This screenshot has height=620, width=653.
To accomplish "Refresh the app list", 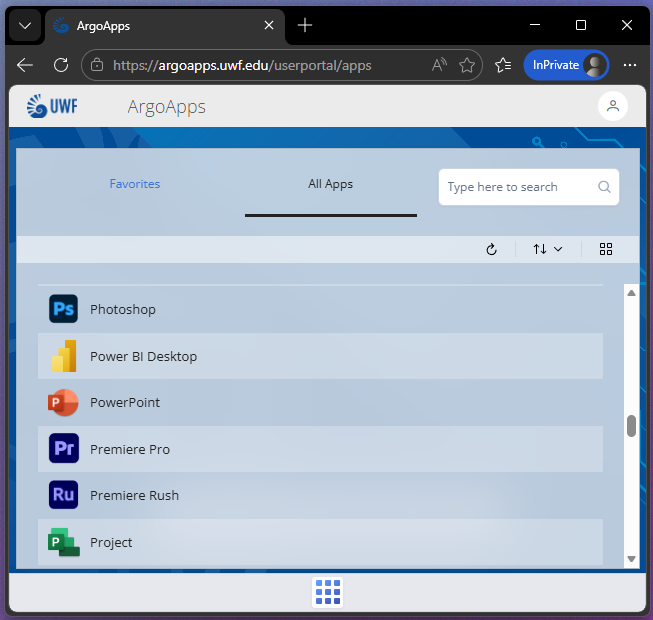I will [491, 249].
